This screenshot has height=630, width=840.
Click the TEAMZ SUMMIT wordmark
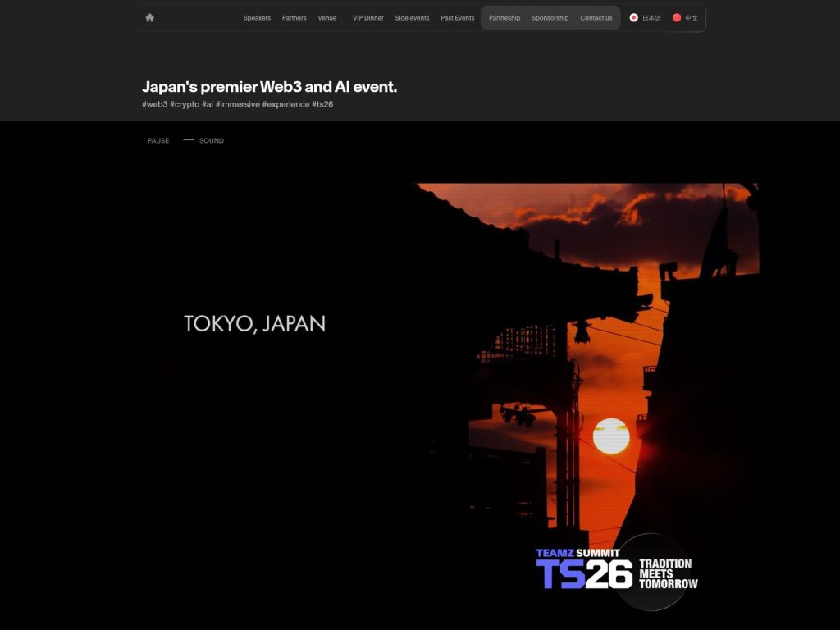pyautogui.click(x=580, y=553)
